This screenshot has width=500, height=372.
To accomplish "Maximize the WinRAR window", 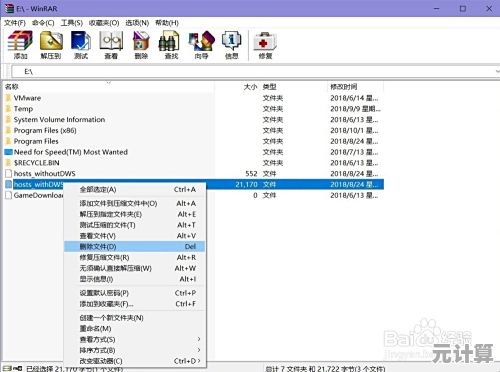I will pos(463,9).
